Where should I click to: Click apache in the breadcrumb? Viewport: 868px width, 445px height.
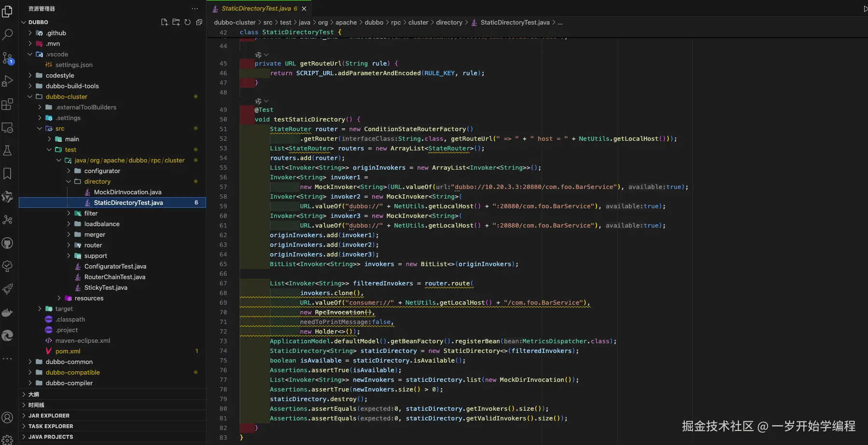[346, 22]
